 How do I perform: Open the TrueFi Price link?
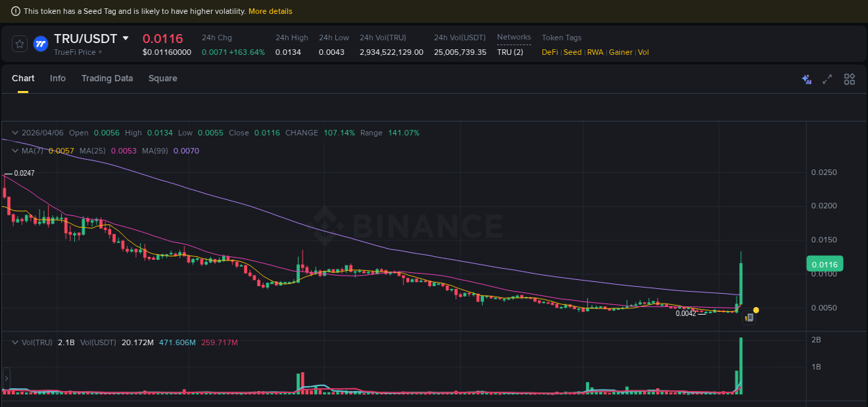(78, 52)
